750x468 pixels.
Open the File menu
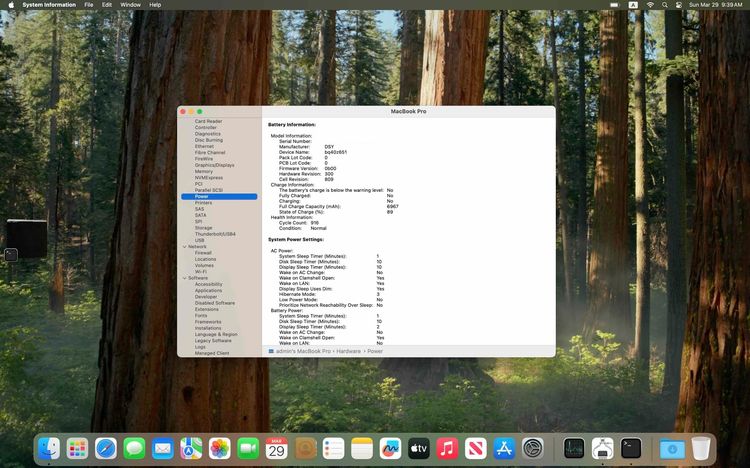(x=89, y=5)
